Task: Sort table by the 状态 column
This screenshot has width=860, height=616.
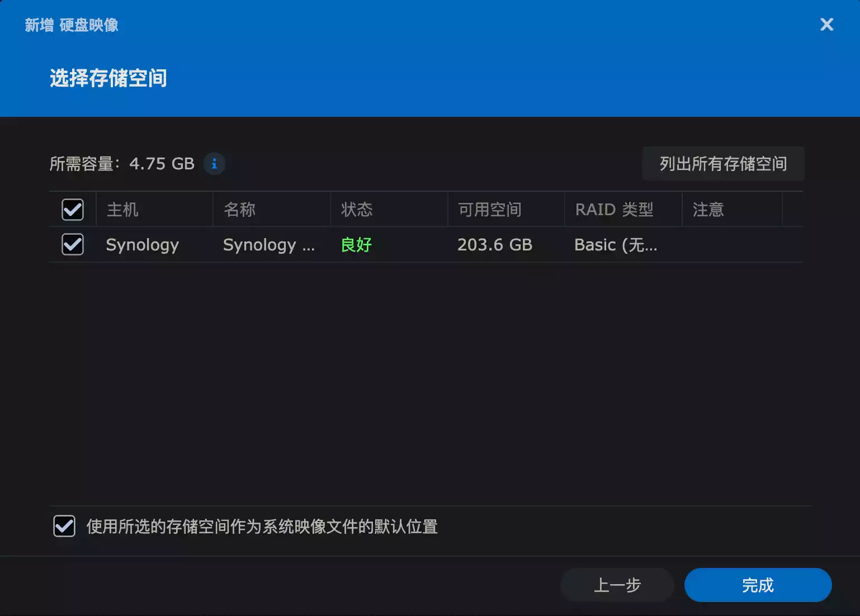Action: click(x=358, y=210)
